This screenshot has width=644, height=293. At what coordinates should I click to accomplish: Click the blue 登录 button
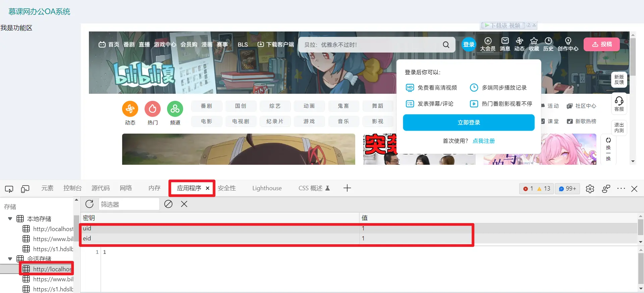[469, 45]
